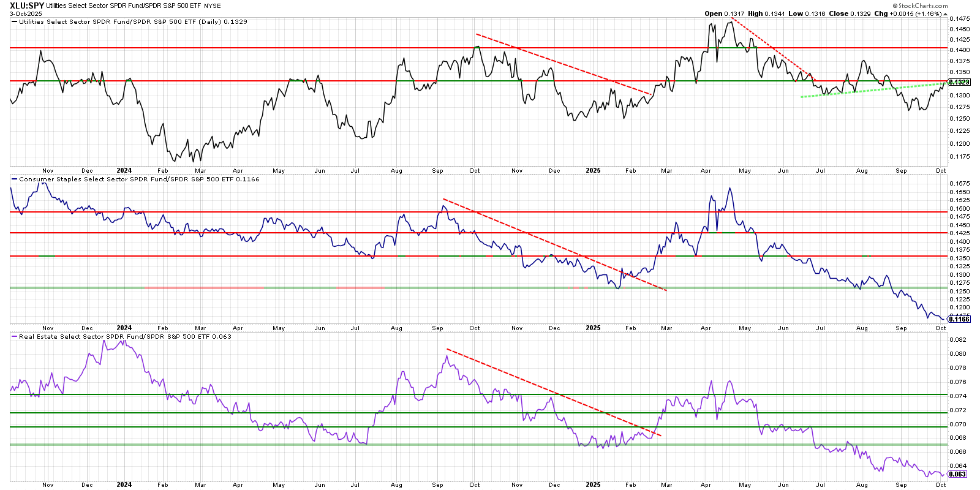Click the Real Estate Select Sector legend label
This screenshot has width=980, height=490.
tap(125, 336)
